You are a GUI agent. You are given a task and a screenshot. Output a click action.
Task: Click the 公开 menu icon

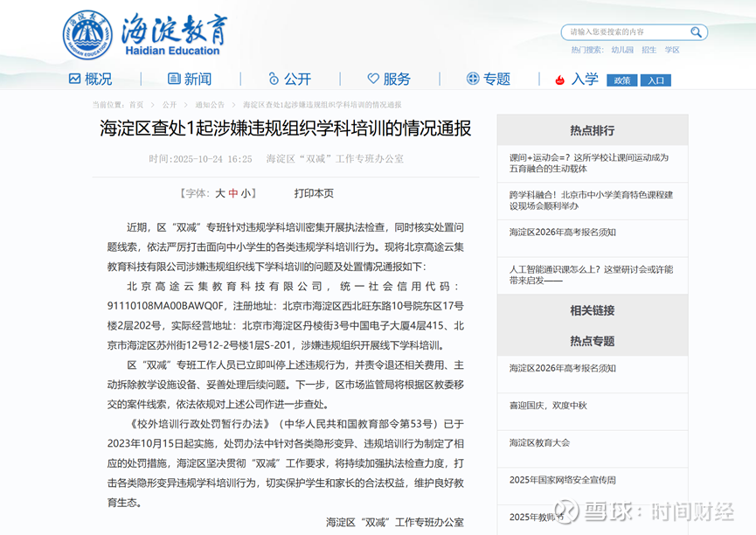pos(274,79)
